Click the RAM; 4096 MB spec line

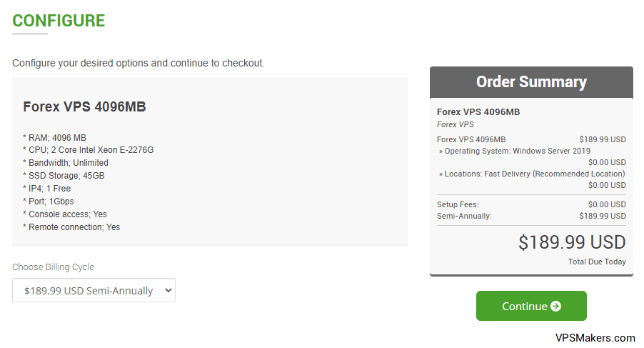pos(55,138)
